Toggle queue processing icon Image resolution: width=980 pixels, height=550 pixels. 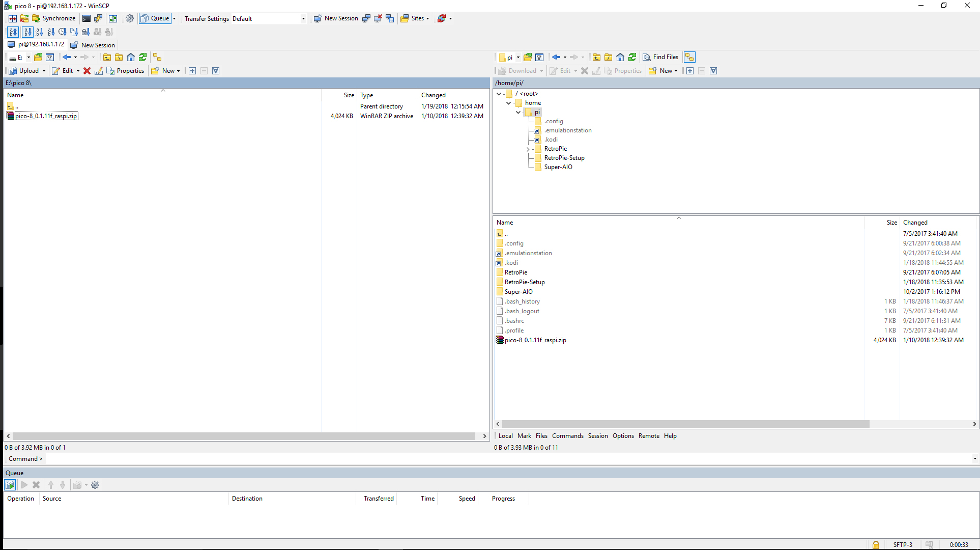coord(10,485)
